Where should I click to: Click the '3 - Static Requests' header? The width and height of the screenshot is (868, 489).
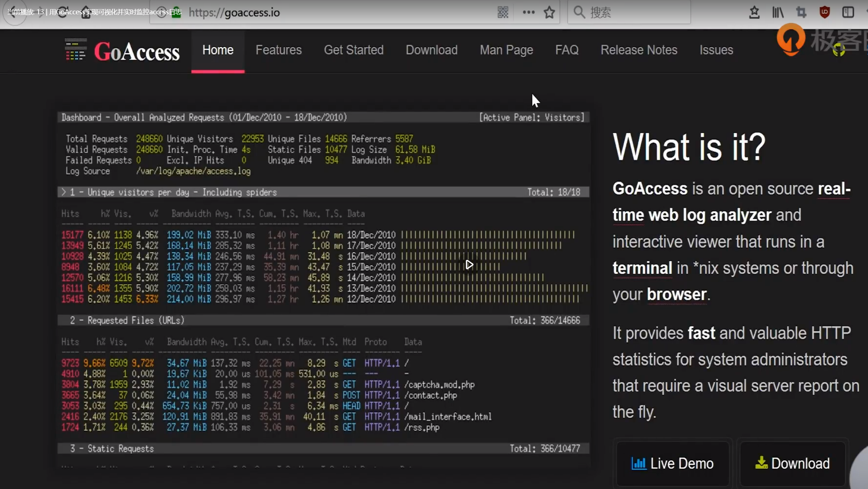click(323, 448)
